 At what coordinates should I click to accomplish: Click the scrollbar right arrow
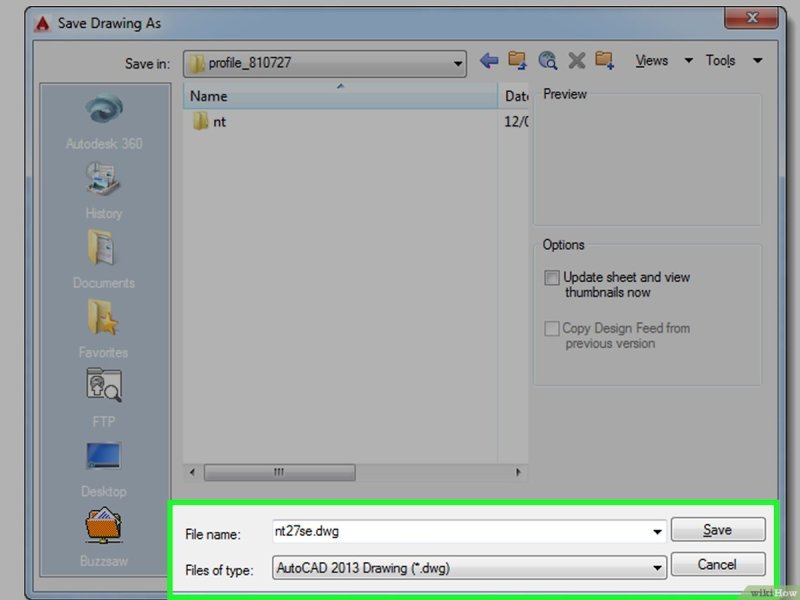pyautogui.click(x=518, y=472)
